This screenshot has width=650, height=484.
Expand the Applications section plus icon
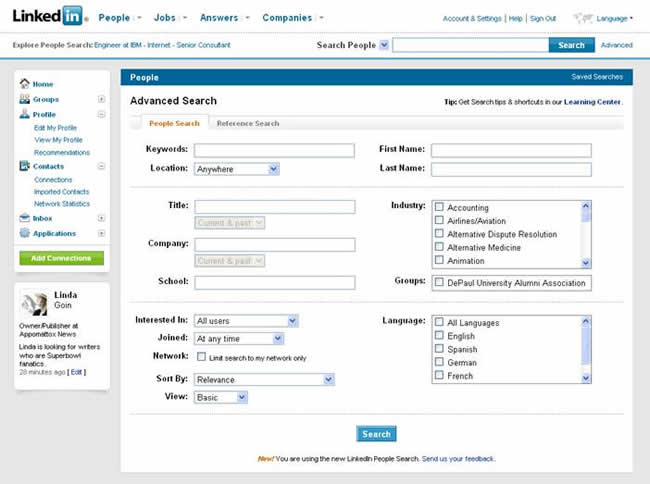point(101,233)
